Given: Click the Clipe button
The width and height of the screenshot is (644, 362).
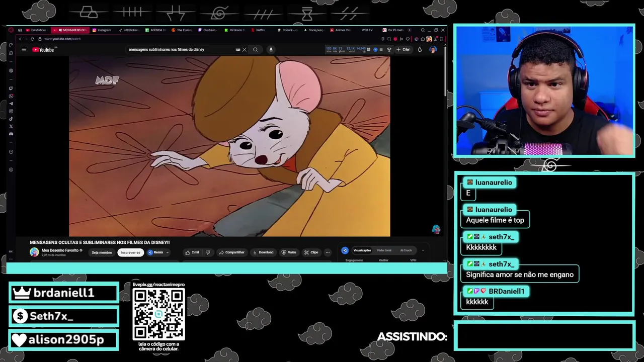Looking at the screenshot, I should point(311,252).
